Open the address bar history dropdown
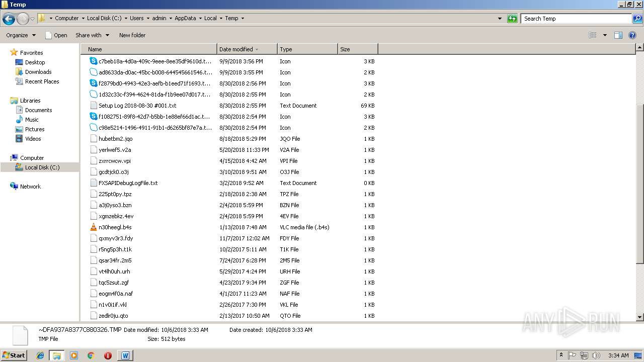The height and width of the screenshot is (362, 644). tap(500, 19)
